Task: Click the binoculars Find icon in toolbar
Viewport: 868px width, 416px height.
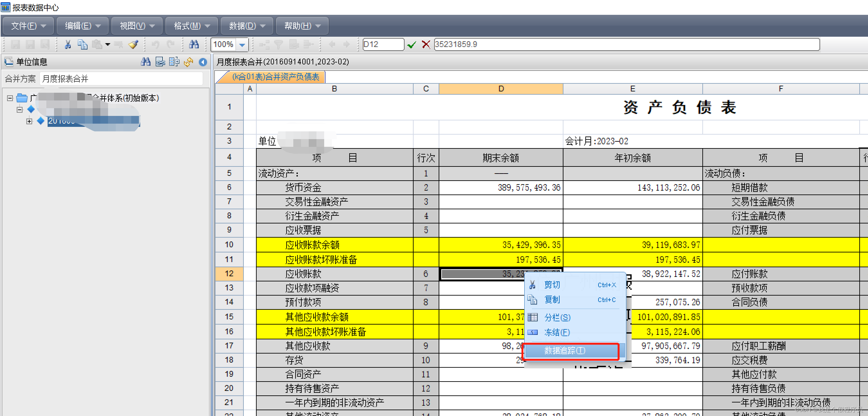Action: [194, 44]
